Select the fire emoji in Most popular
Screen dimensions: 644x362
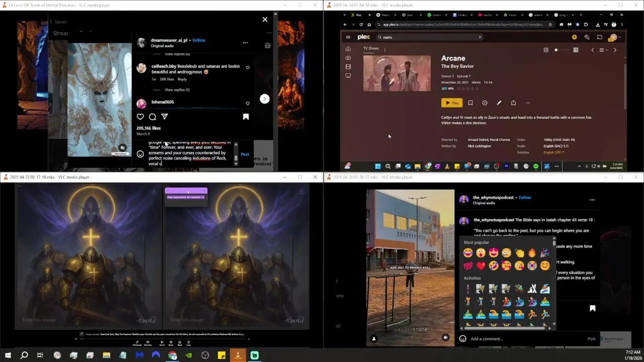(532, 253)
